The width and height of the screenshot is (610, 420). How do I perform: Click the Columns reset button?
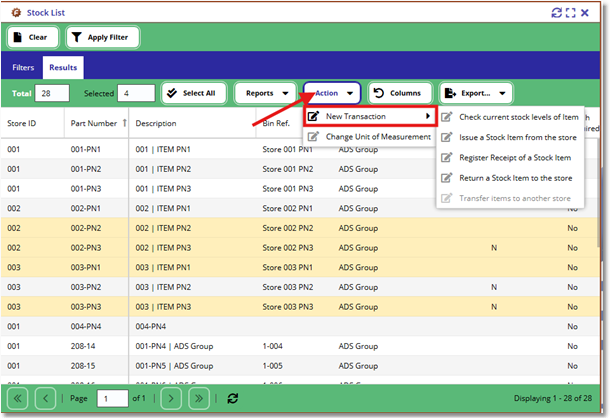400,93
